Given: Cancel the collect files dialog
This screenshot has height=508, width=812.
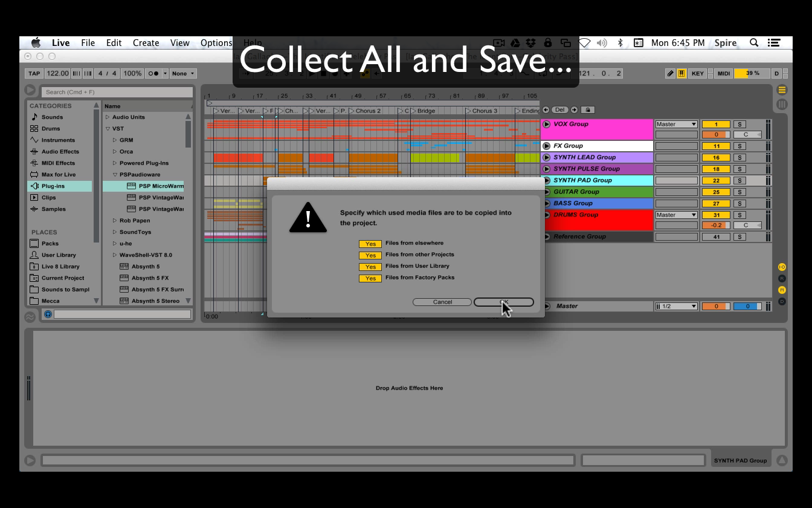Looking at the screenshot, I should [x=442, y=302].
